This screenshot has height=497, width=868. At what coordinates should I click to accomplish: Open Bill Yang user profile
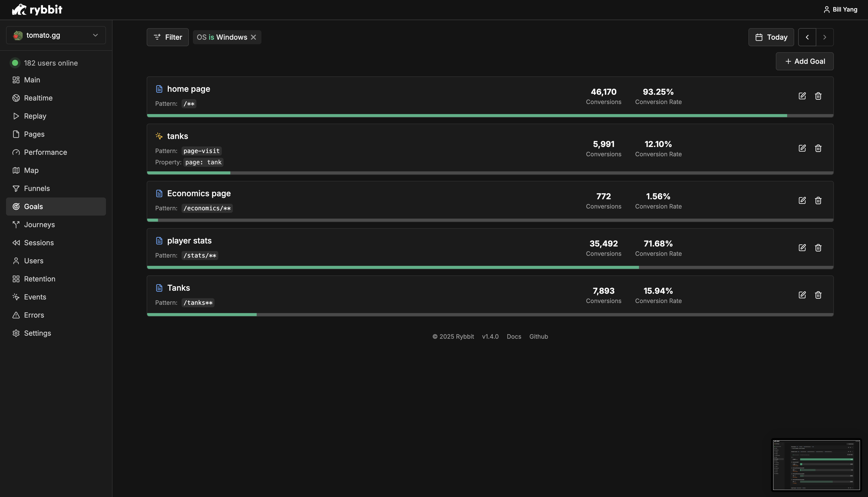tap(840, 10)
